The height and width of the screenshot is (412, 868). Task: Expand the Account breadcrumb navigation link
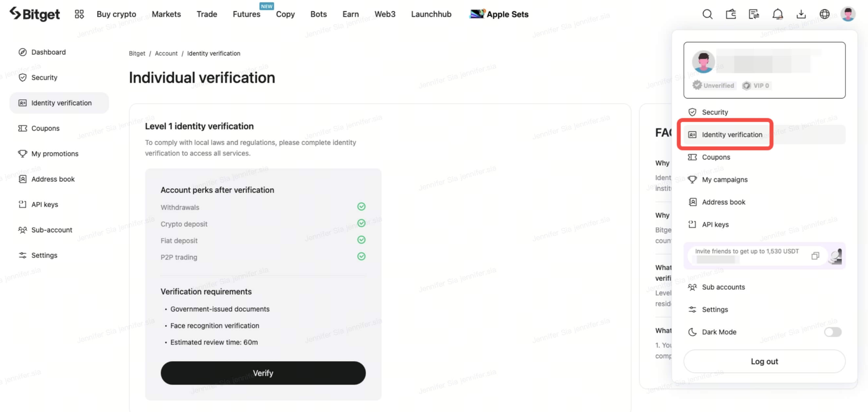(x=166, y=52)
